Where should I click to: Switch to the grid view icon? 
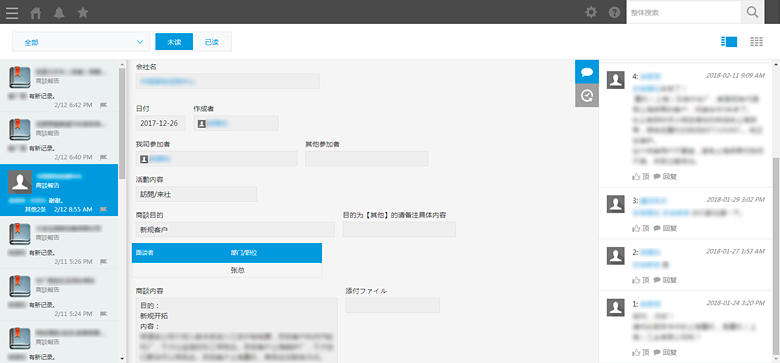(757, 42)
